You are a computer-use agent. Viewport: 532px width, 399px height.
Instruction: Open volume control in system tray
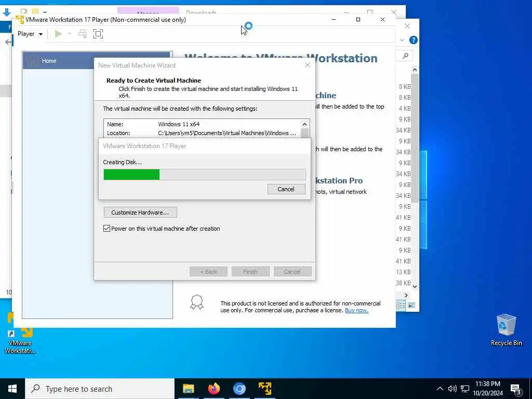point(453,389)
